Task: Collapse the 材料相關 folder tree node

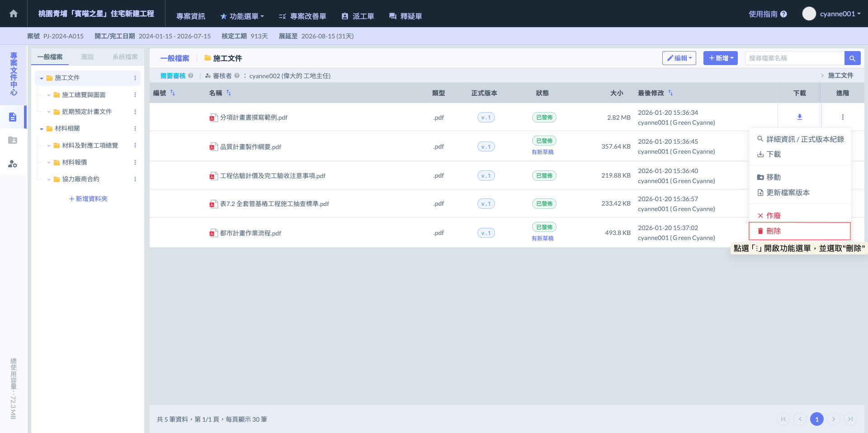Action: point(42,129)
